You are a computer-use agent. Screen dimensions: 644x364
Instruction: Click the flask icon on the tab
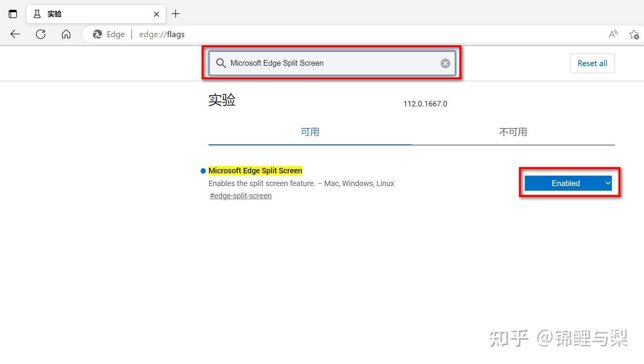tap(37, 14)
